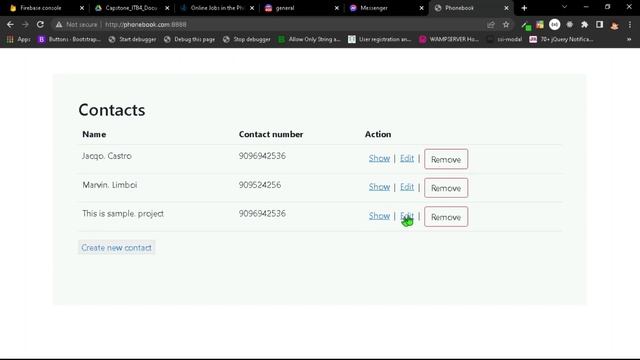Go forward with the browser forward arrow
This screenshot has width=640, height=360.
tap(25, 24)
